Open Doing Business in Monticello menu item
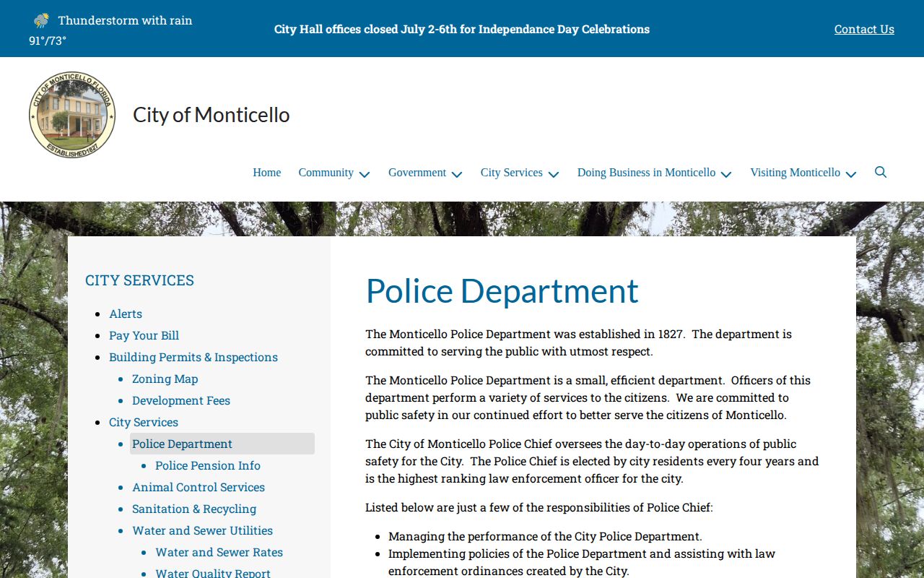The image size is (924, 578). click(x=647, y=173)
